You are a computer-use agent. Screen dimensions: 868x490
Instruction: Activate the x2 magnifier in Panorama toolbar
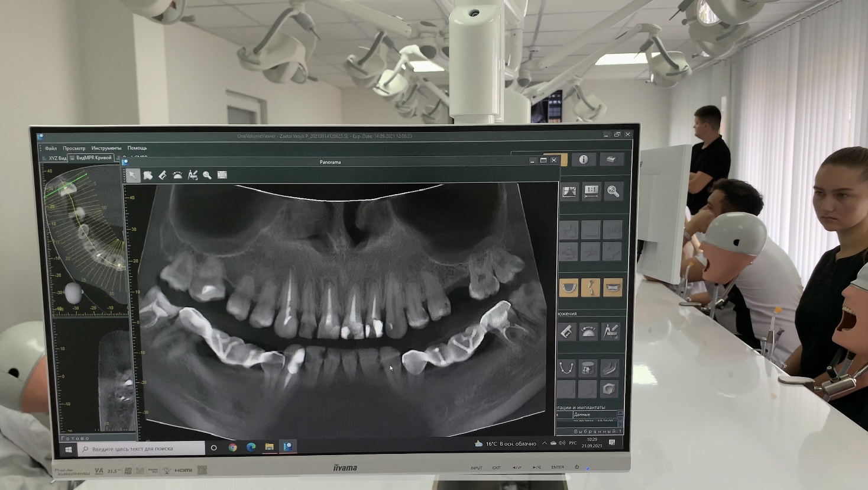tap(207, 175)
